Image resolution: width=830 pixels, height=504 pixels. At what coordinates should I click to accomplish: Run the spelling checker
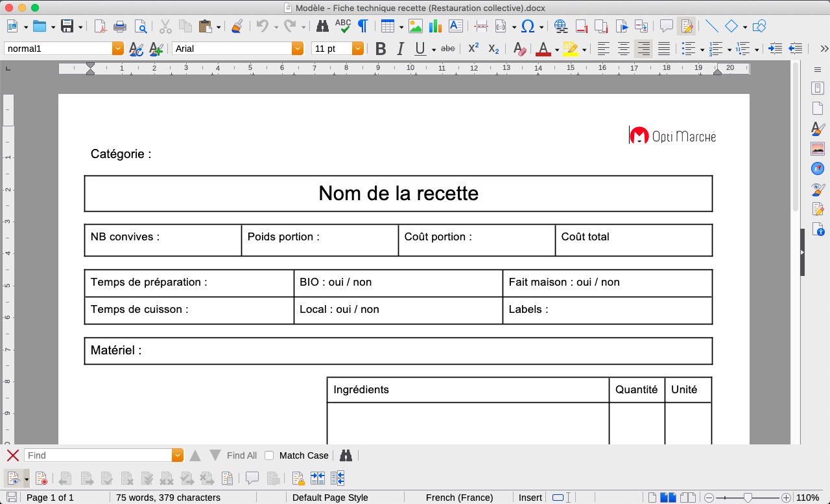tap(344, 26)
